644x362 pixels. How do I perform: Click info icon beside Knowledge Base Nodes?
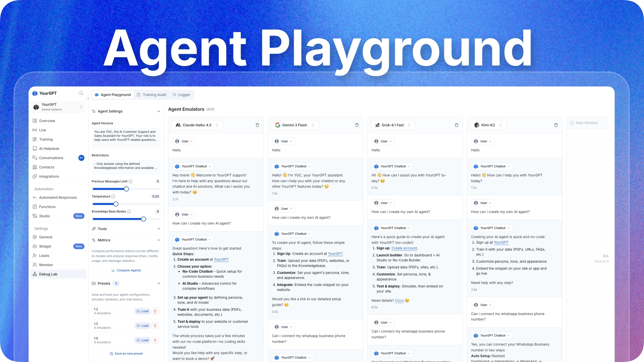(x=129, y=212)
